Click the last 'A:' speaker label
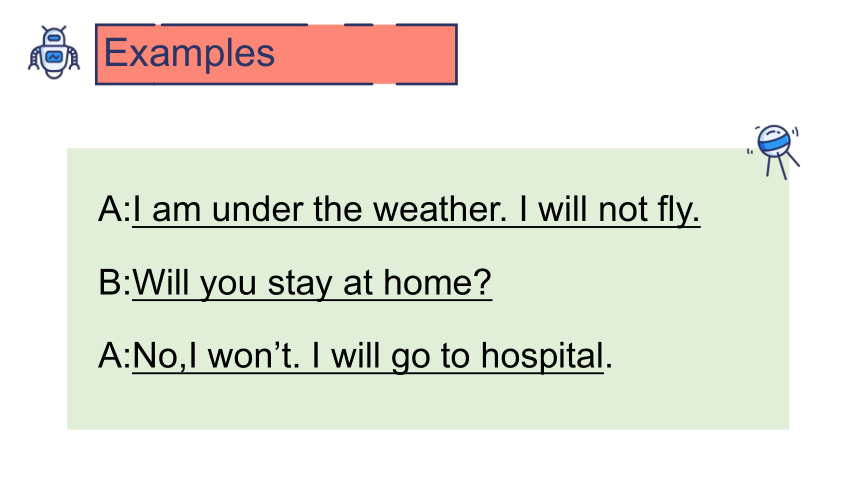The width and height of the screenshot is (860, 484). 115,356
